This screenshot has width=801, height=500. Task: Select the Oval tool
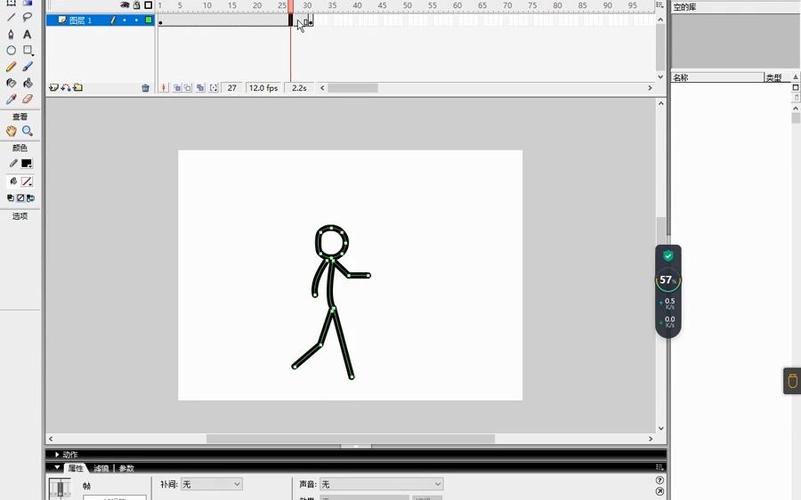click(x=11, y=50)
